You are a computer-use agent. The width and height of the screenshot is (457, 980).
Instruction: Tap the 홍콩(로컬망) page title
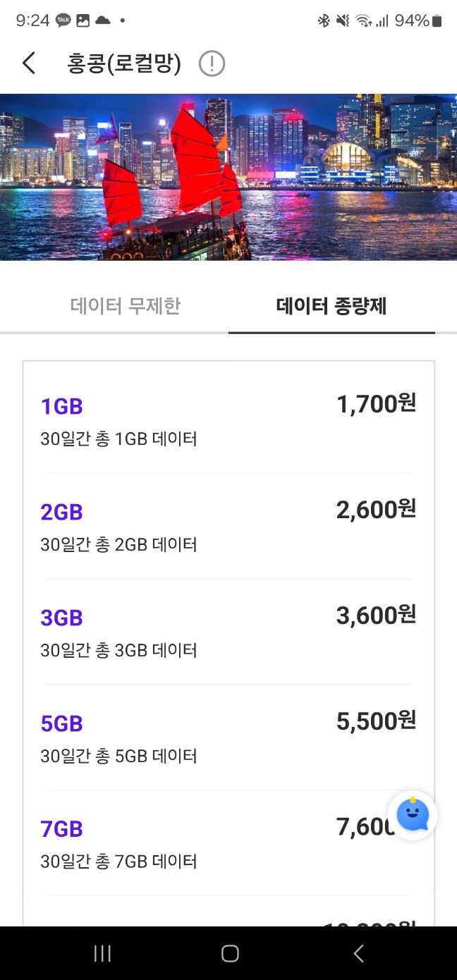click(124, 64)
